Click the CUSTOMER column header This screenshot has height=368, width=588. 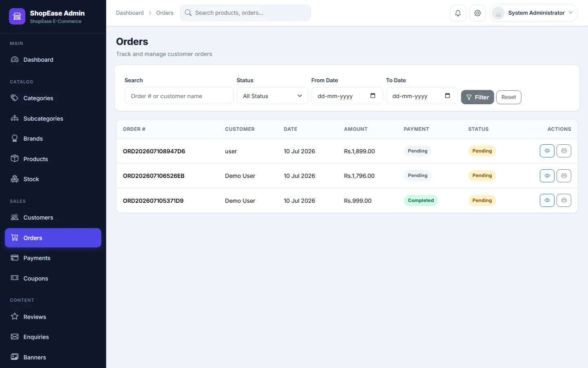240,129
